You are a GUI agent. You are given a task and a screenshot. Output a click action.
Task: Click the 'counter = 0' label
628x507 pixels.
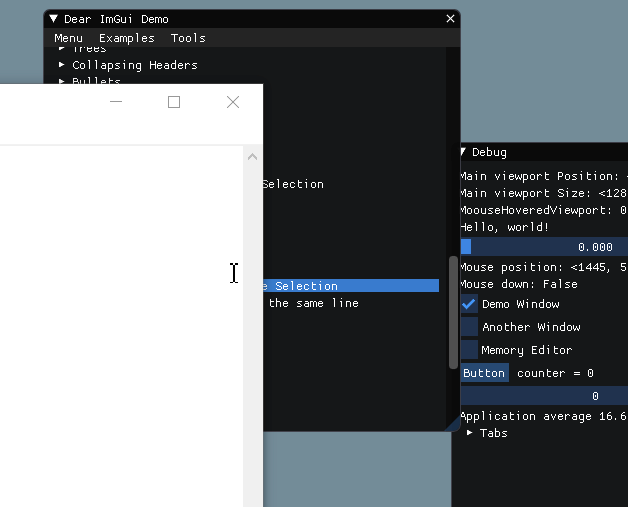pyautogui.click(x=556, y=373)
